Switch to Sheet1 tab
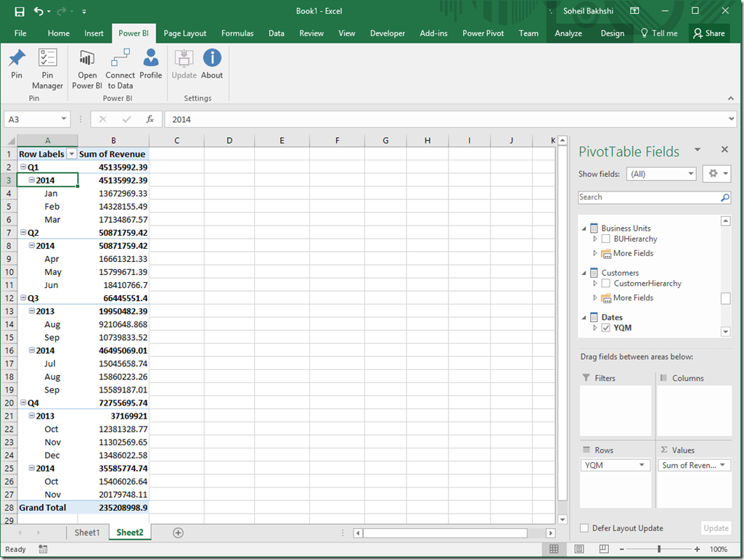This screenshot has height=560, width=744. [x=87, y=532]
